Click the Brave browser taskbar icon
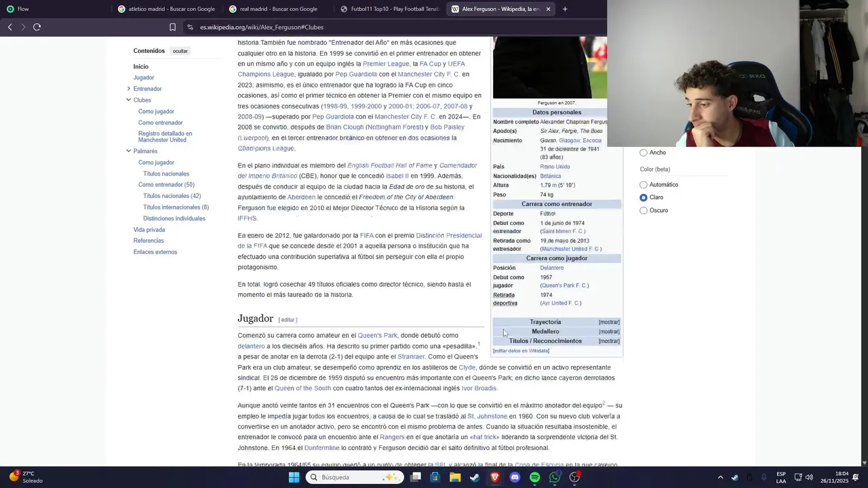This screenshot has width=868, height=488. pyautogui.click(x=494, y=477)
